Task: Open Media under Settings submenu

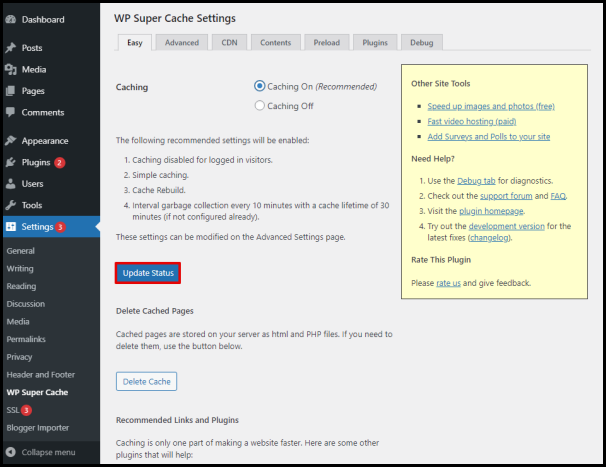Action: pos(18,322)
